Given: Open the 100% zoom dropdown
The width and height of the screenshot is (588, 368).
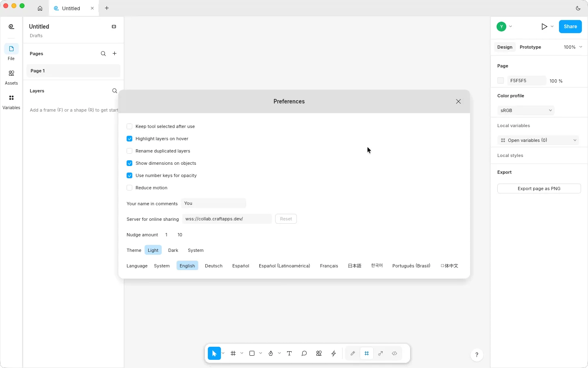Looking at the screenshot, I should point(573,47).
